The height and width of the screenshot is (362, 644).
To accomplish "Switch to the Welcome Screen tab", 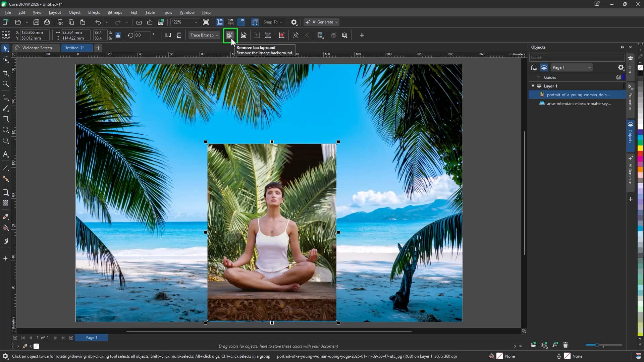I will 37,48.
